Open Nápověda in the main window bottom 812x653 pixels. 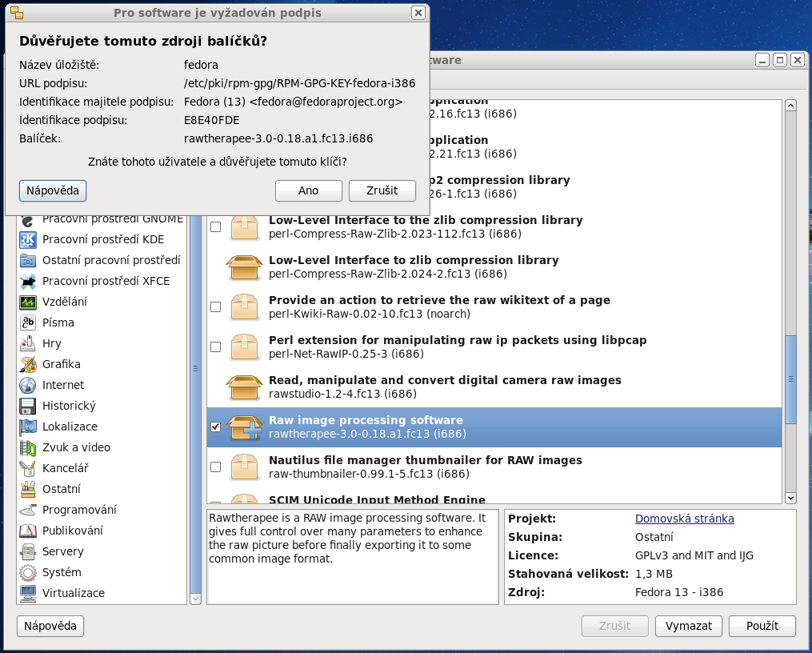[x=50, y=626]
